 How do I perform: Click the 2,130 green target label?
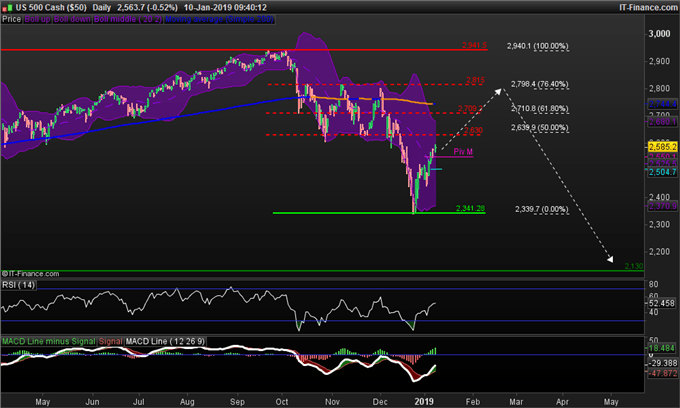click(x=634, y=266)
